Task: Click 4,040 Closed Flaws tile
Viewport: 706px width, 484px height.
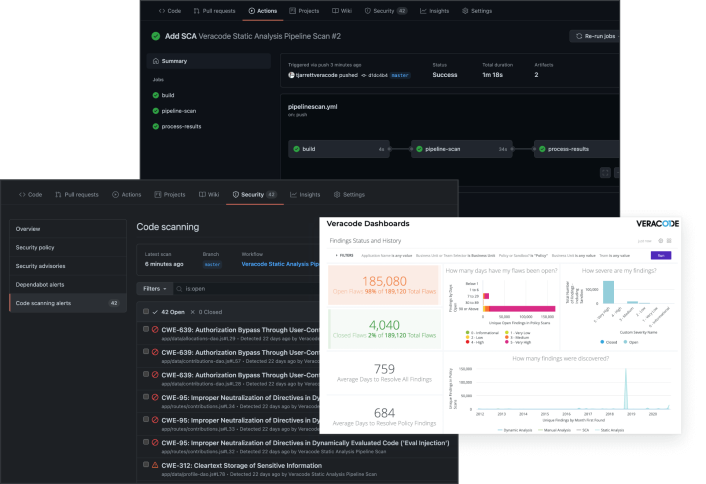Action: (384, 329)
